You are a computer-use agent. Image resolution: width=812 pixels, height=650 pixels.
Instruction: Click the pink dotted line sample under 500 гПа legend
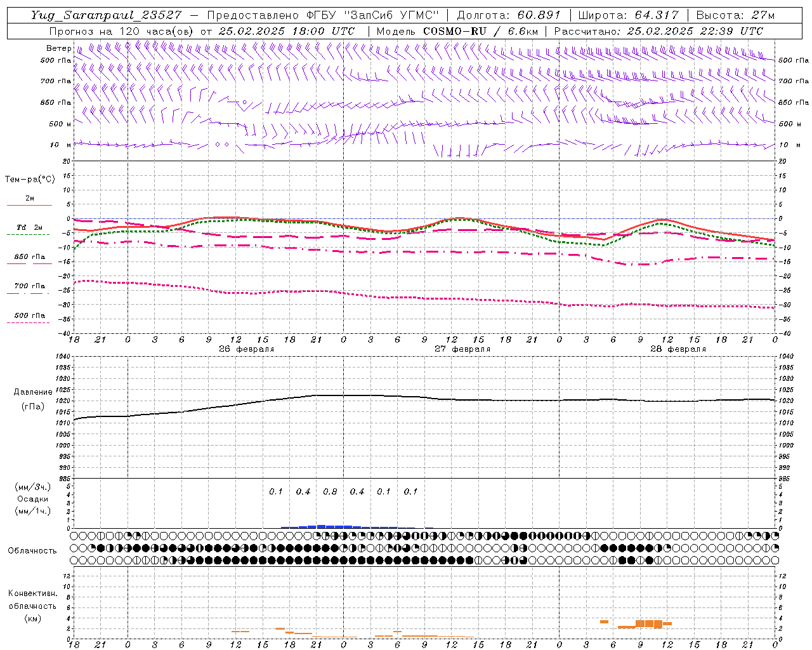(x=29, y=323)
